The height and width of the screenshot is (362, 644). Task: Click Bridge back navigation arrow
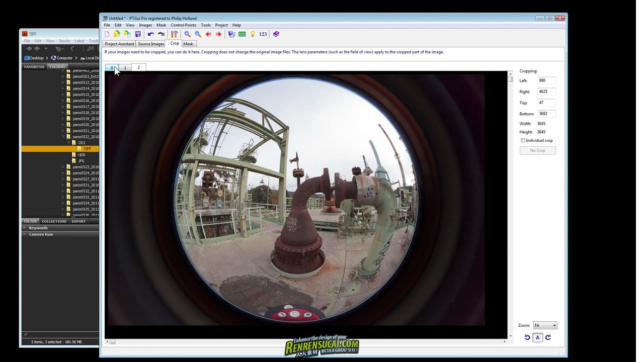[29, 49]
